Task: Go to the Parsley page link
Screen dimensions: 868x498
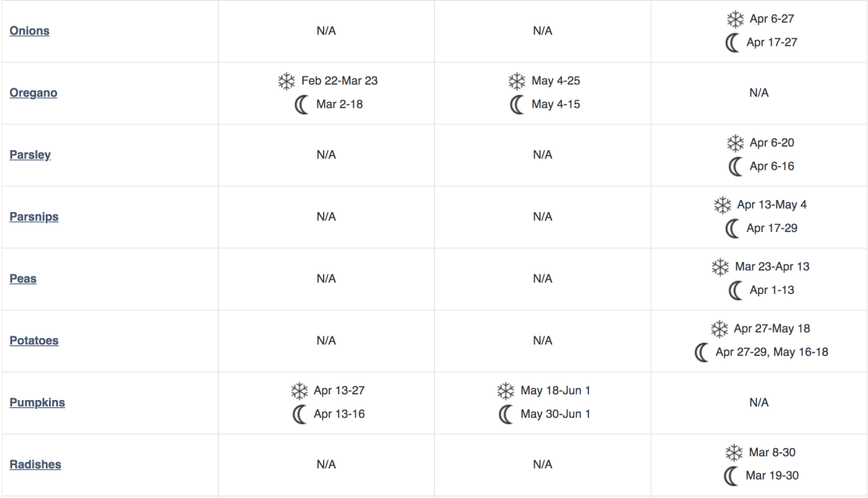Action: click(x=31, y=154)
